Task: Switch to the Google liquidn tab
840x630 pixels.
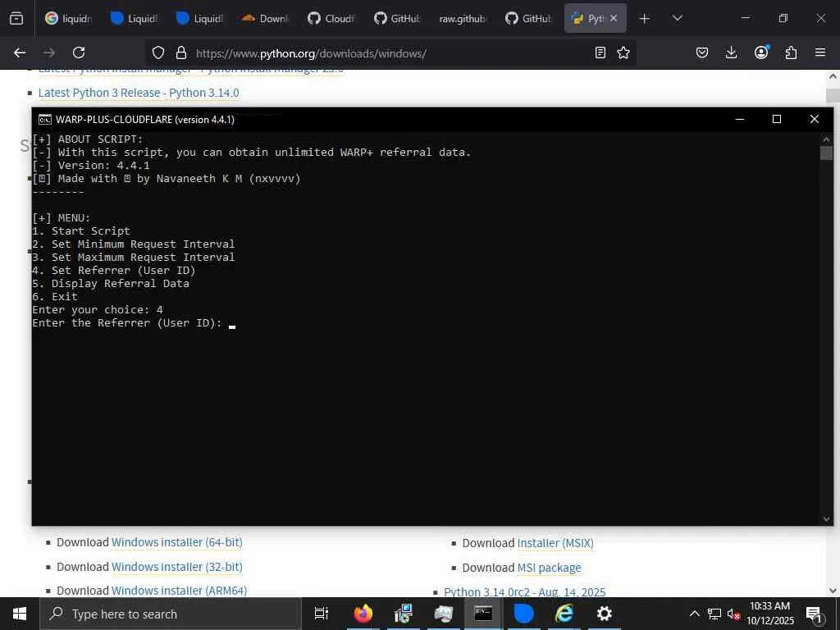Action: 68,18
